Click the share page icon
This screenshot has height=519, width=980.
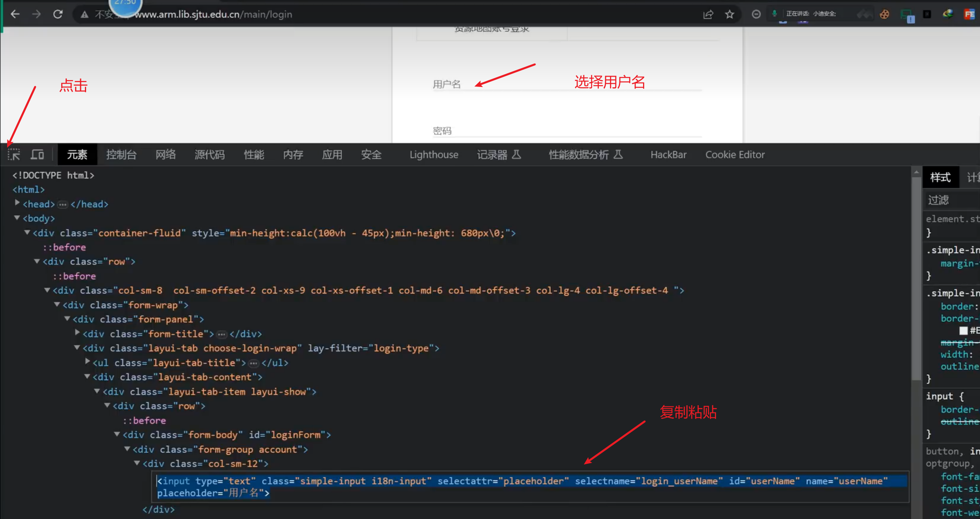(708, 14)
